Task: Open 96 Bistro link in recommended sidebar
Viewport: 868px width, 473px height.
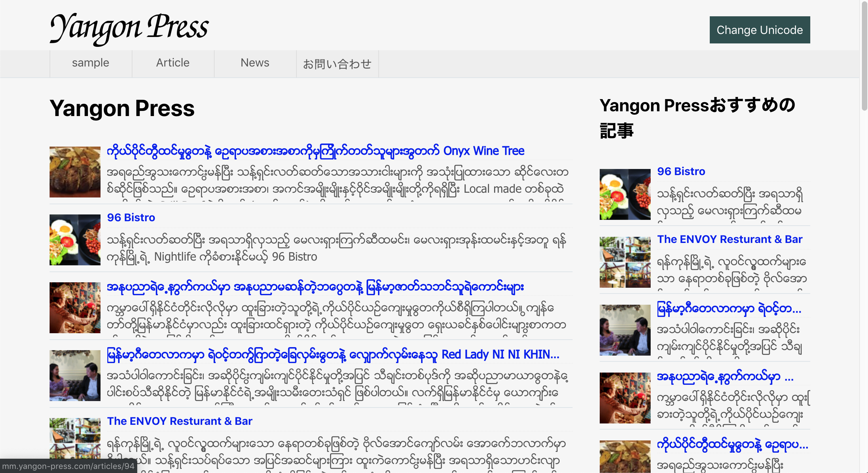Action: 681,171
